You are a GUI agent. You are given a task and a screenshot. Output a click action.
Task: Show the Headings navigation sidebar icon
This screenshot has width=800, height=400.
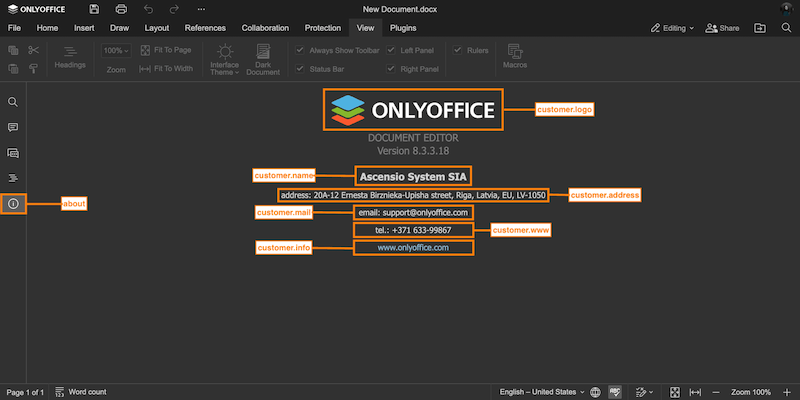point(13,178)
